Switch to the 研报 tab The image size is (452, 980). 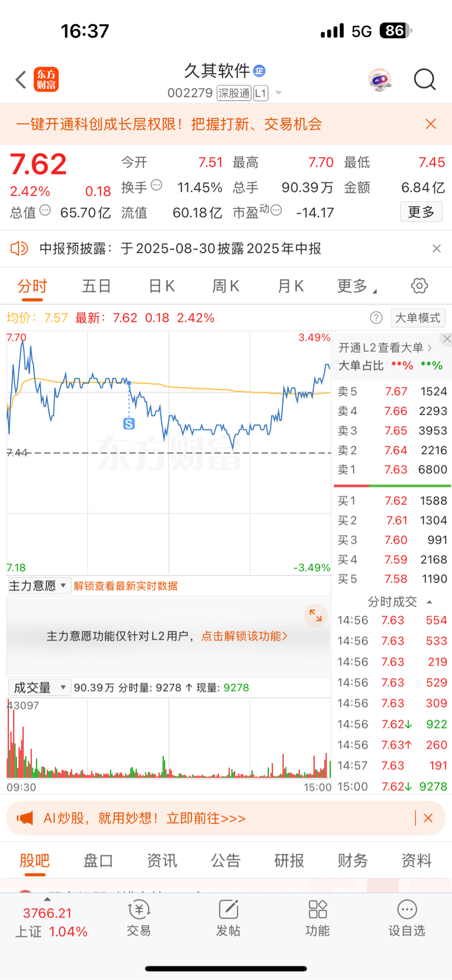coord(289,861)
